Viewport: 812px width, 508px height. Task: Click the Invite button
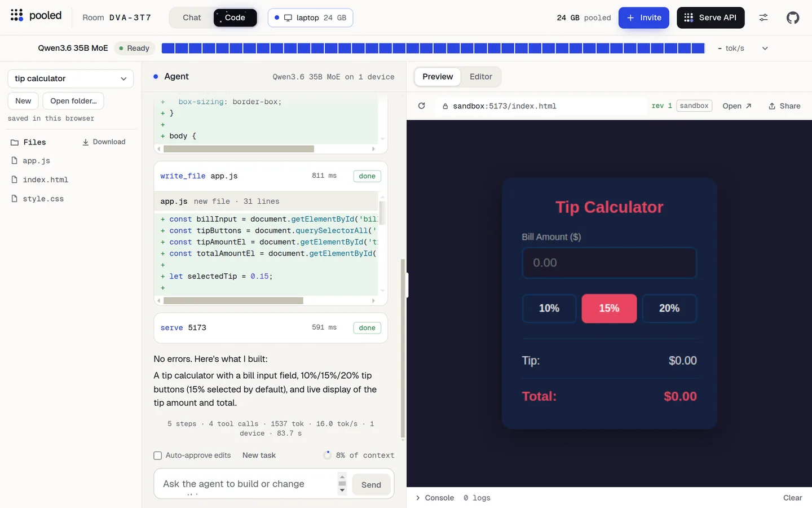pos(643,17)
